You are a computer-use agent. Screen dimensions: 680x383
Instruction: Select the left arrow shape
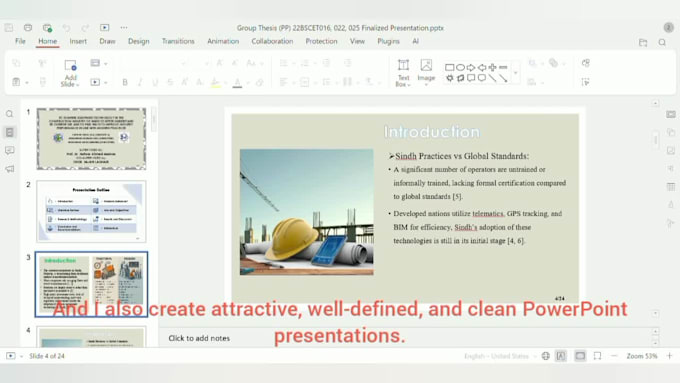[x=482, y=68]
